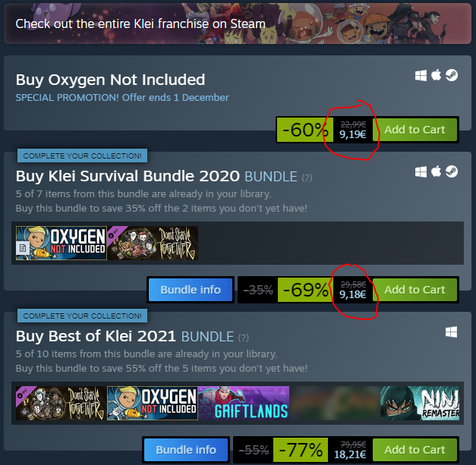The width and height of the screenshot is (476, 465).
Task: Click the SteamOS icon for Oxygen Not Included
Action: point(452,75)
